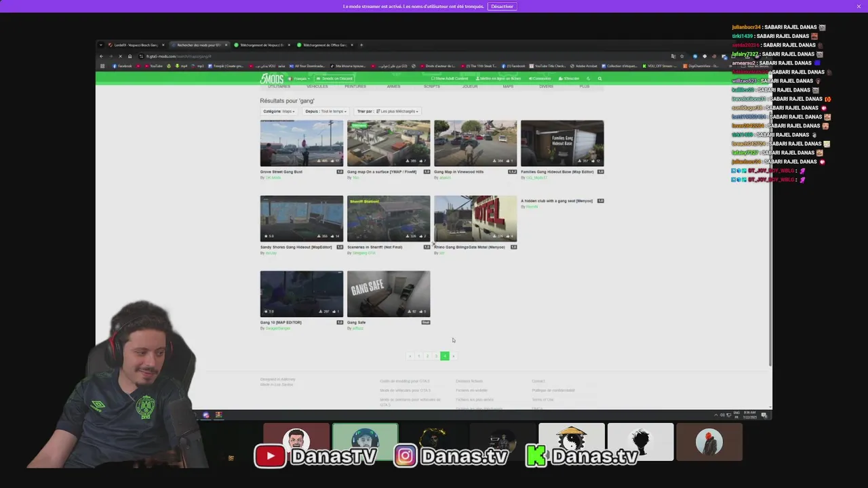This screenshot has width=868, height=488.
Task: Open Gang map On a surface thumbnail
Action: (x=389, y=143)
